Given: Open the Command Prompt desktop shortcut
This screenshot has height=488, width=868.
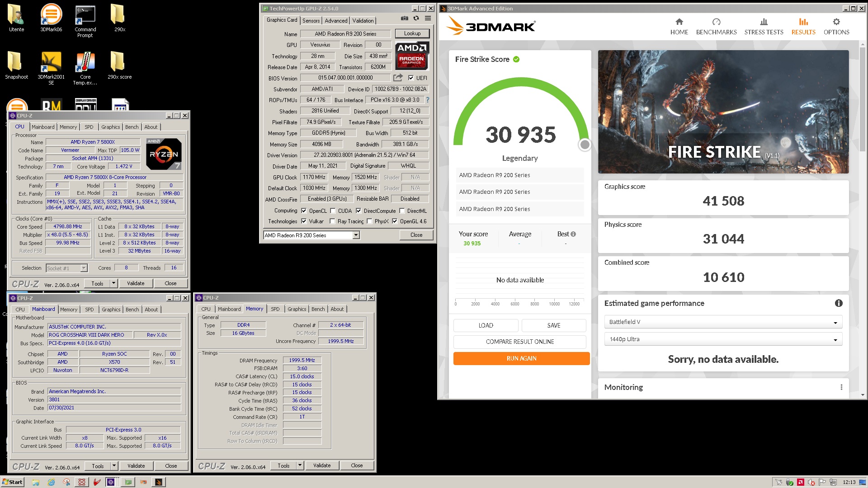Looking at the screenshot, I should tap(85, 21).
